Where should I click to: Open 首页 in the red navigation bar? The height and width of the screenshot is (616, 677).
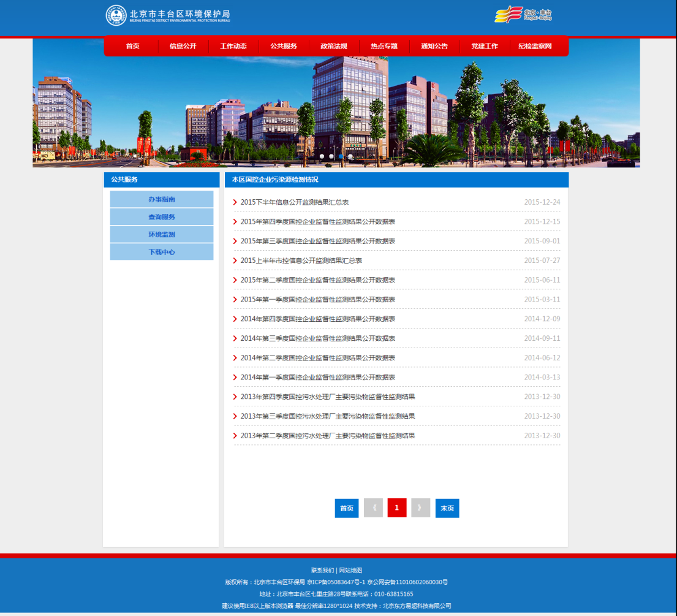tap(132, 46)
